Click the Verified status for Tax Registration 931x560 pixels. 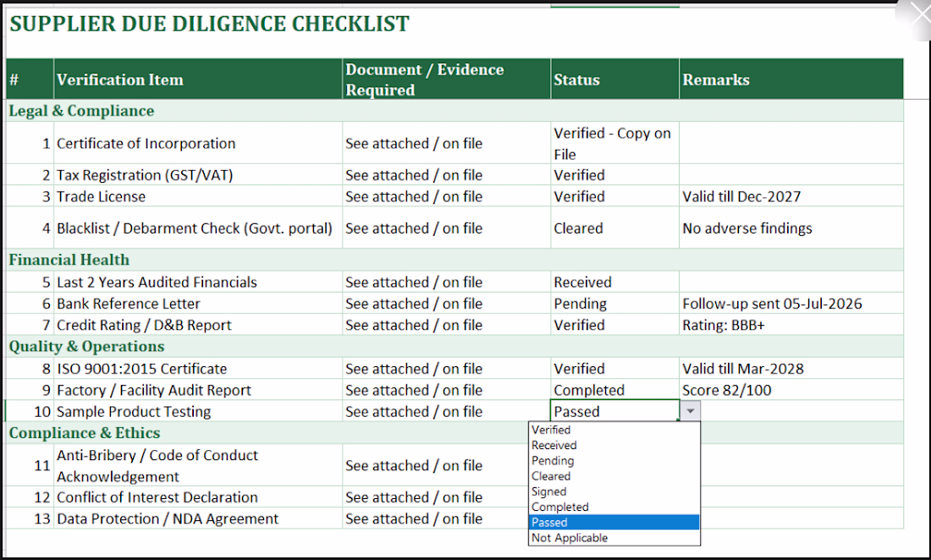point(615,175)
